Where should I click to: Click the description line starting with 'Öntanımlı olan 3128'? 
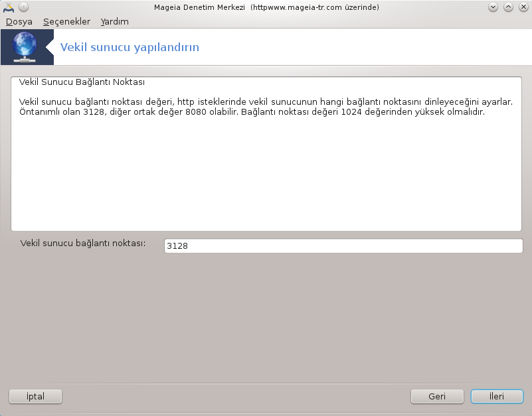click(x=252, y=112)
